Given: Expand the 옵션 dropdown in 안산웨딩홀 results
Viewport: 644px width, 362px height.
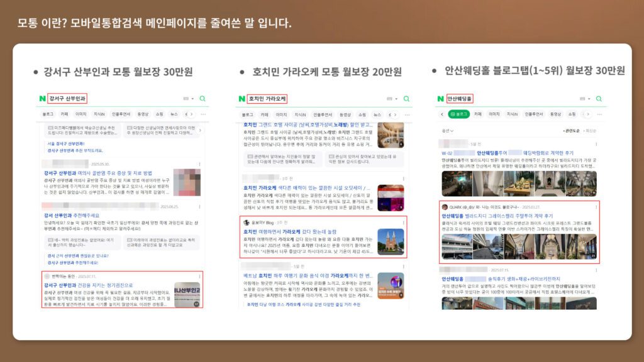Looking at the screenshot, I should (x=448, y=131).
